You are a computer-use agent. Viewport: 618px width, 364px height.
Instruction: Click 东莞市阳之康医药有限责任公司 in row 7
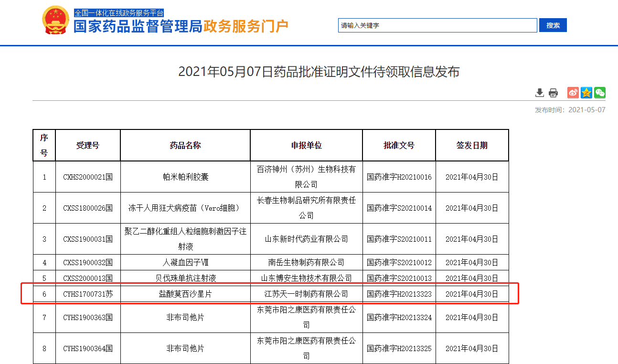[307, 317]
